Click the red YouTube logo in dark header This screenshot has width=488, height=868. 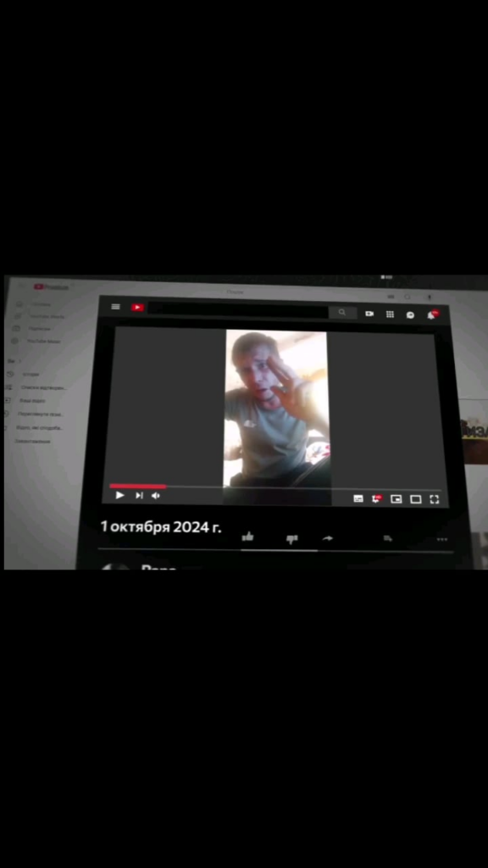pos(138,307)
